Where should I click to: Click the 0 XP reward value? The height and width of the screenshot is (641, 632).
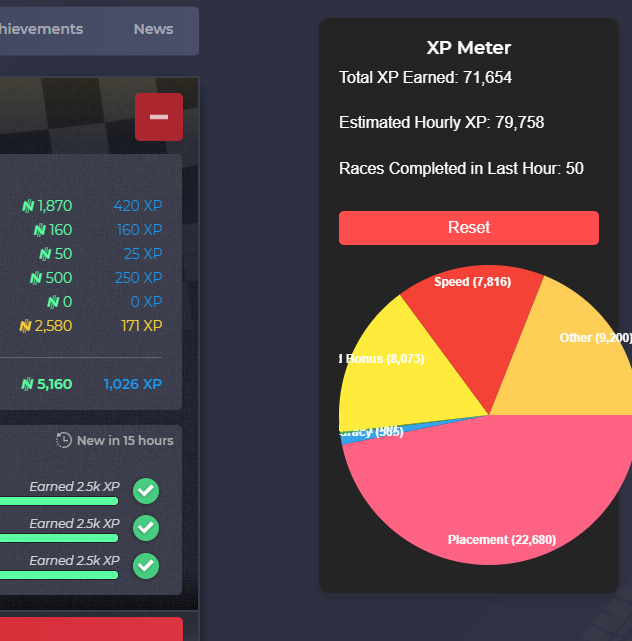click(146, 302)
